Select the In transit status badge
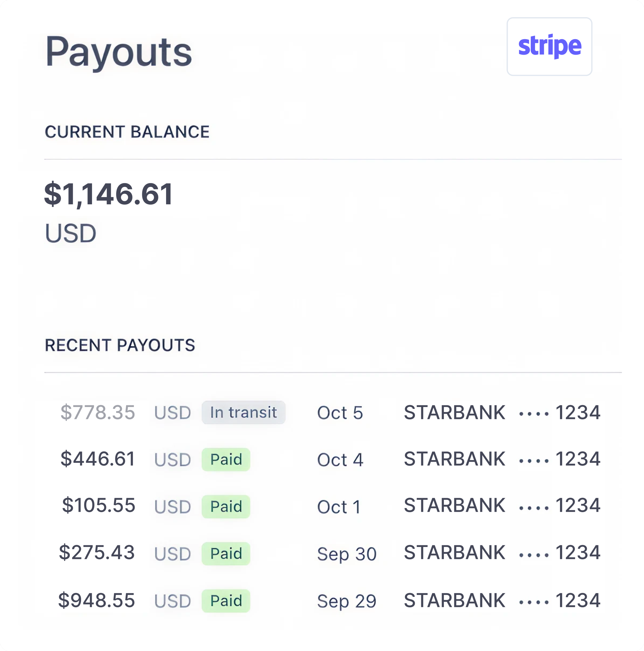This screenshot has width=644, height=651. pos(243,412)
